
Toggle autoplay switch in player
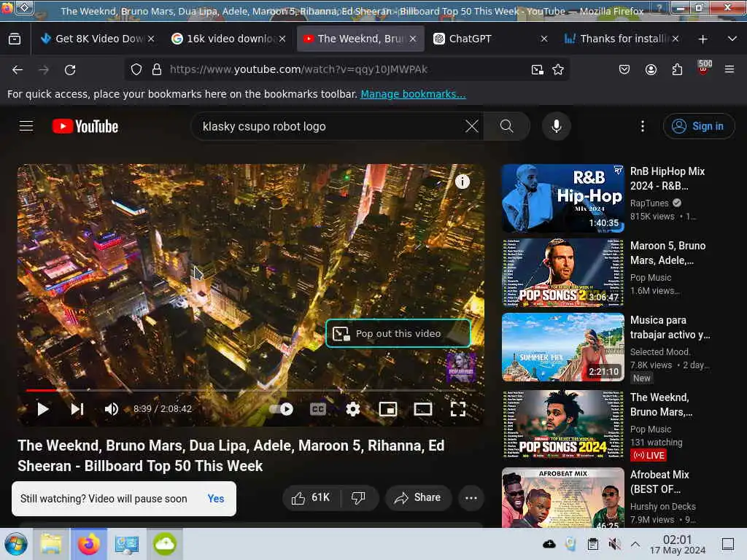pyautogui.click(x=281, y=409)
